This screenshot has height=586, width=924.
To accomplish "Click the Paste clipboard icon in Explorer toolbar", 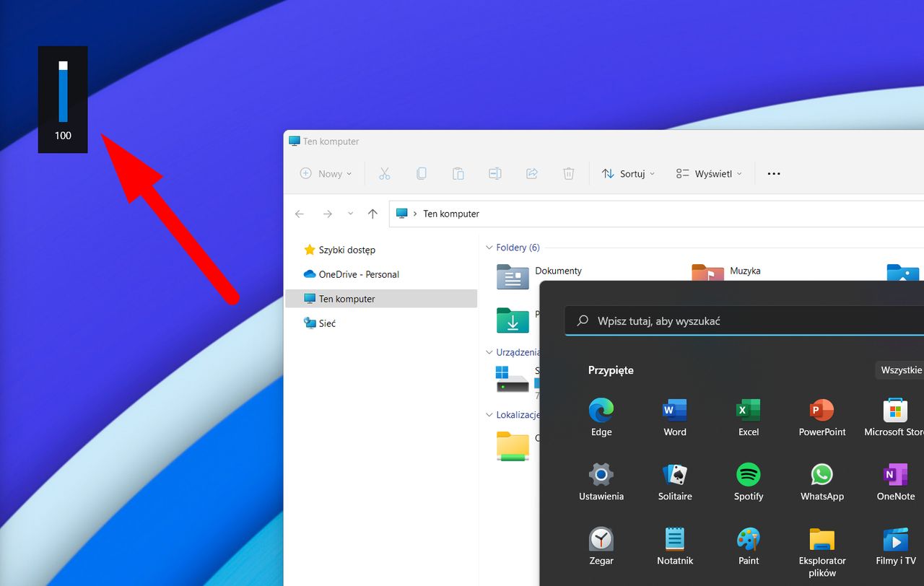I will coord(458,173).
